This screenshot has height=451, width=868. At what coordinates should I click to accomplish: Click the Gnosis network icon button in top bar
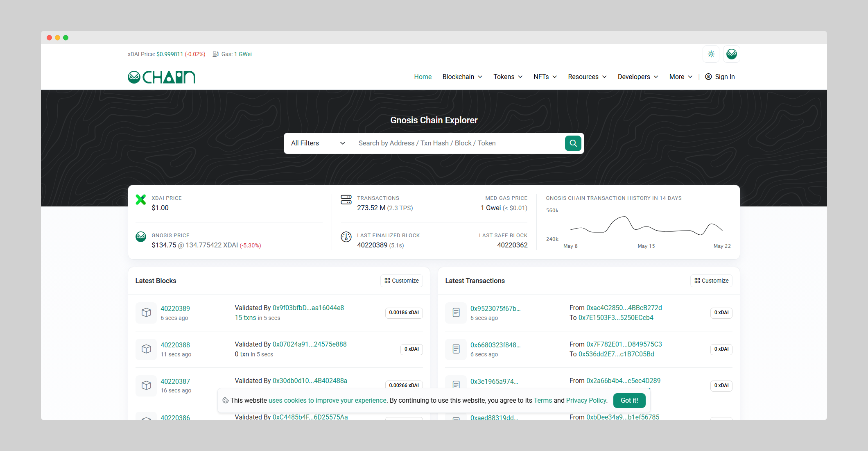[x=732, y=54]
